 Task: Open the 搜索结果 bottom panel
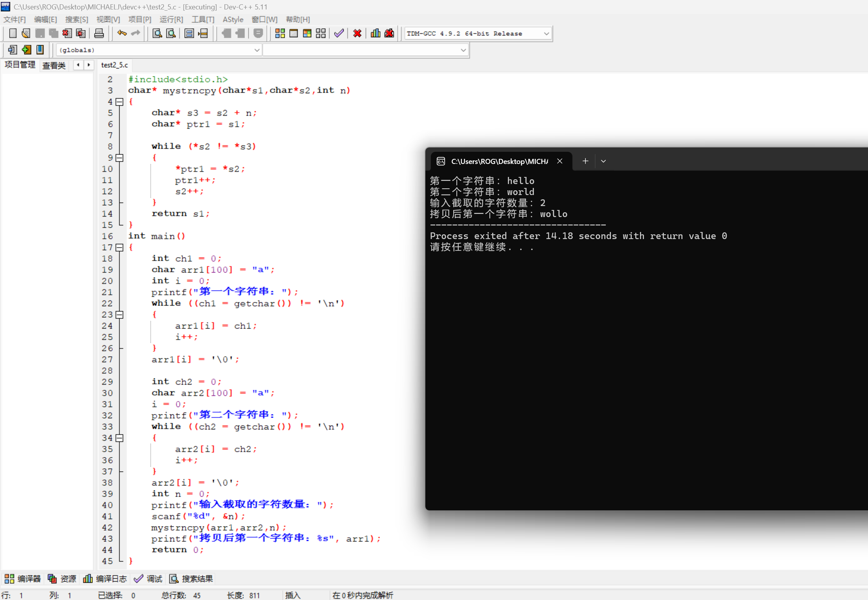(191, 579)
